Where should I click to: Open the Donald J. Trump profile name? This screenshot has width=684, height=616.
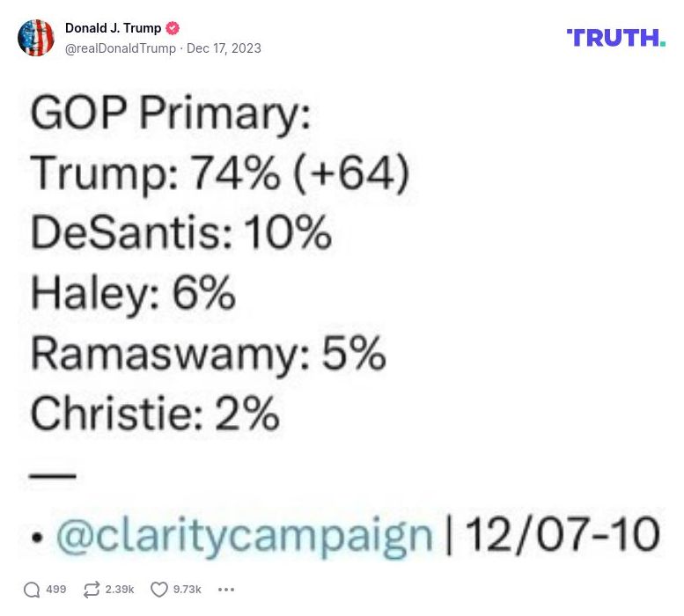113,28
